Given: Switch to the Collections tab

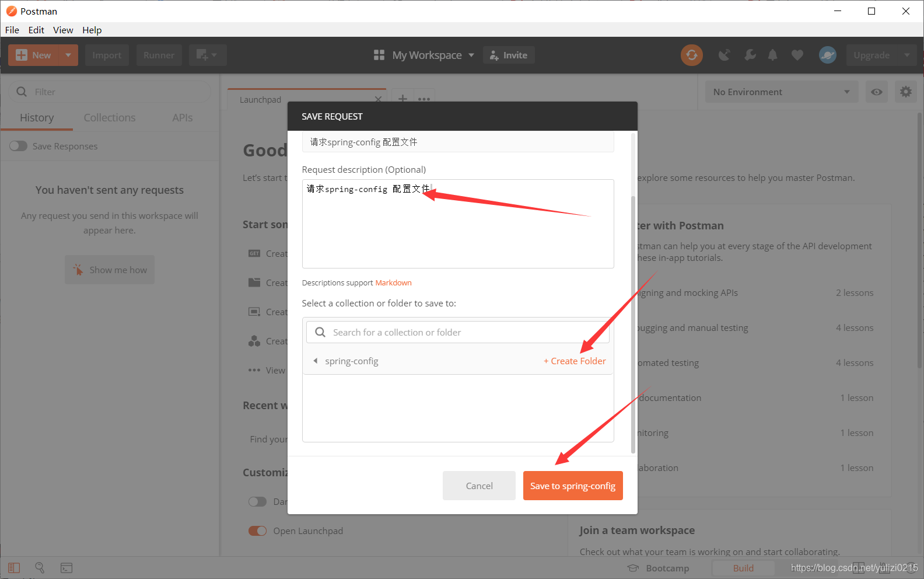Looking at the screenshot, I should point(109,117).
